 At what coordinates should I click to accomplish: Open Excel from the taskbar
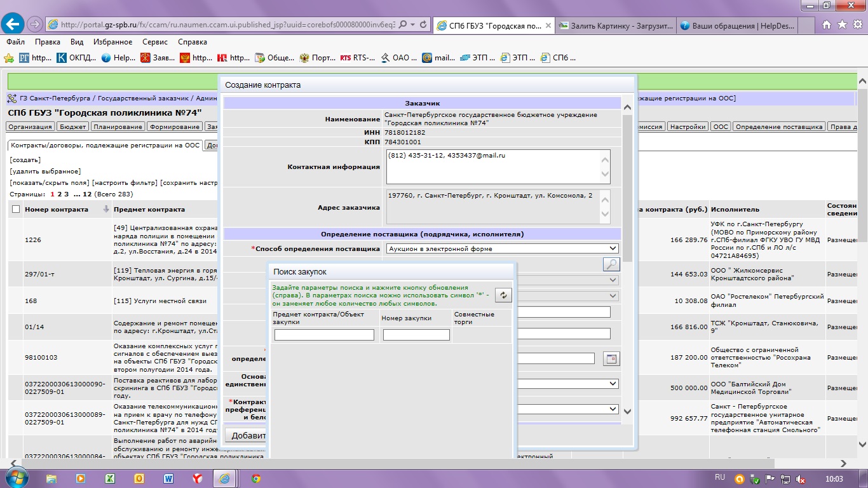pyautogui.click(x=109, y=478)
